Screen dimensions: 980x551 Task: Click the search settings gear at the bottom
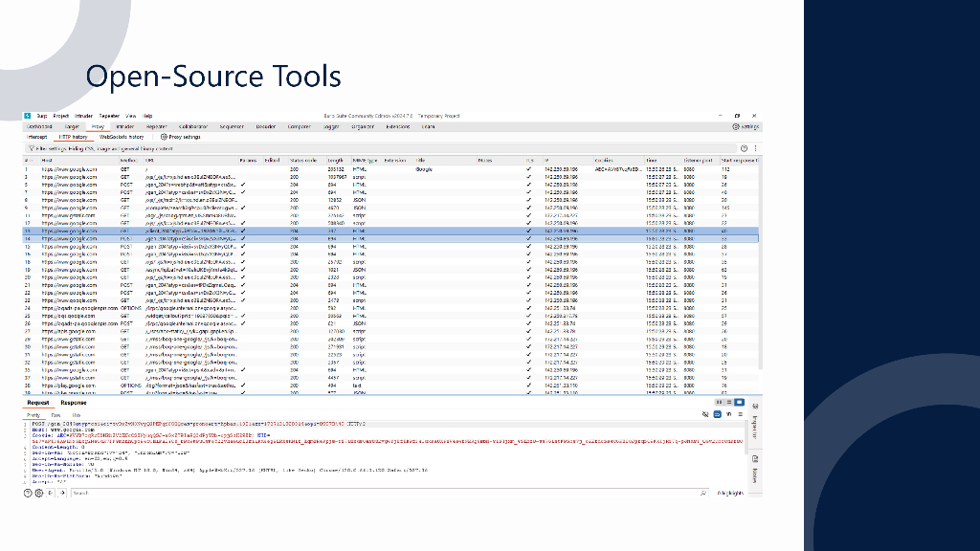pos(39,493)
